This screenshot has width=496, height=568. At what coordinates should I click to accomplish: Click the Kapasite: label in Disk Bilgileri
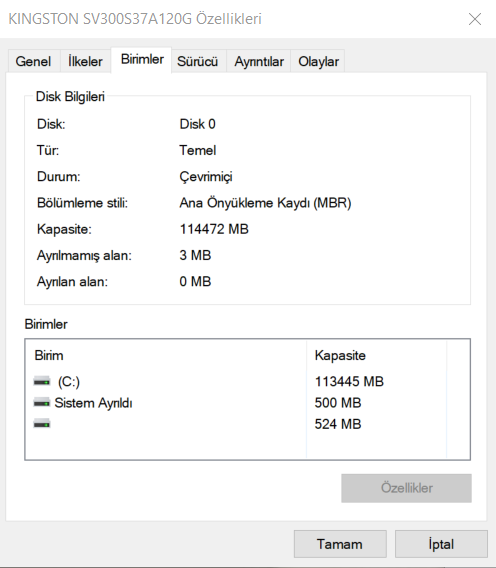coord(64,229)
